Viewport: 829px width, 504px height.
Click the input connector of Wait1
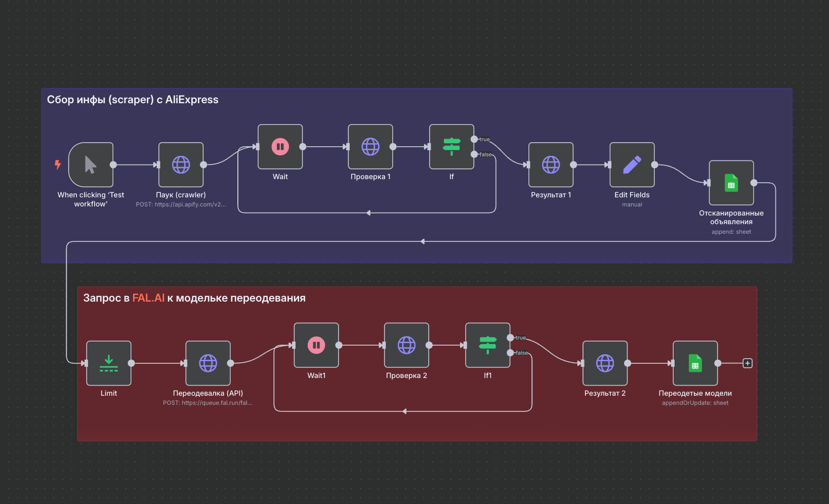pyautogui.click(x=294, y=345)
